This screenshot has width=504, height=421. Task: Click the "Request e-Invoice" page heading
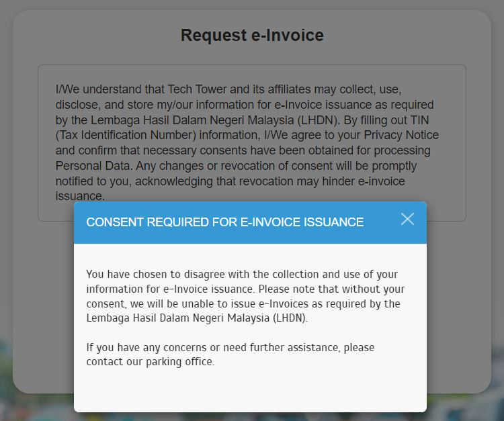252,36
